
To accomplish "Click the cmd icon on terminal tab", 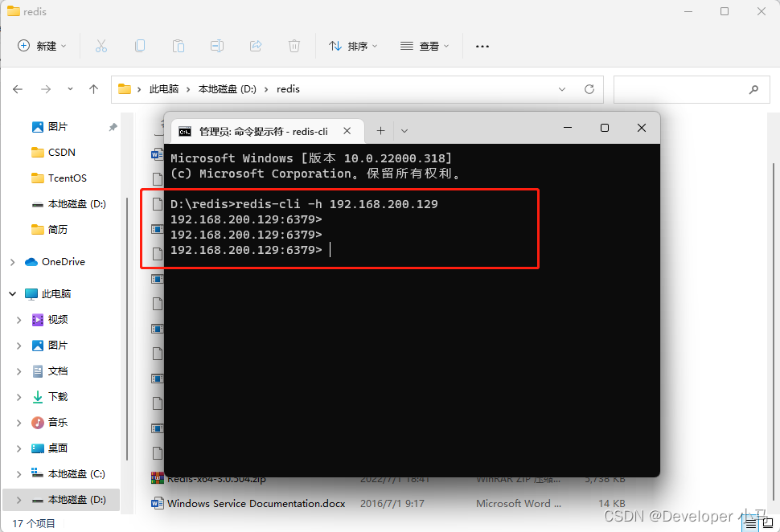I will pyautogui.click(x=185, y=132).
